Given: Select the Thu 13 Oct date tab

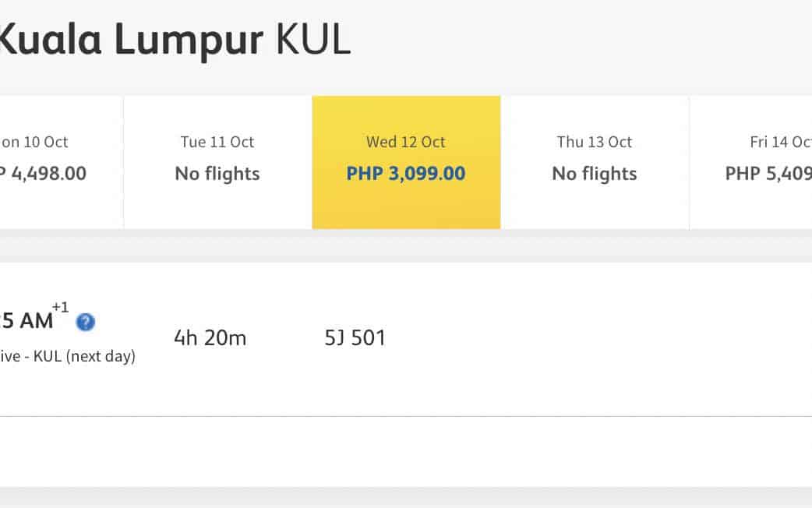Looking at the screenshot, I should click(595, 162).
